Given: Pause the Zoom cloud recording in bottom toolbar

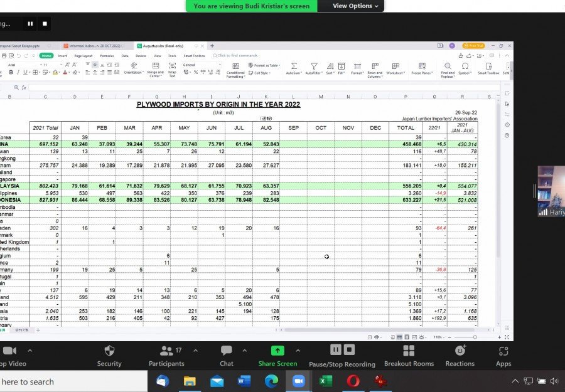Looking at the screenshot, I should click(x=335, y=349).
